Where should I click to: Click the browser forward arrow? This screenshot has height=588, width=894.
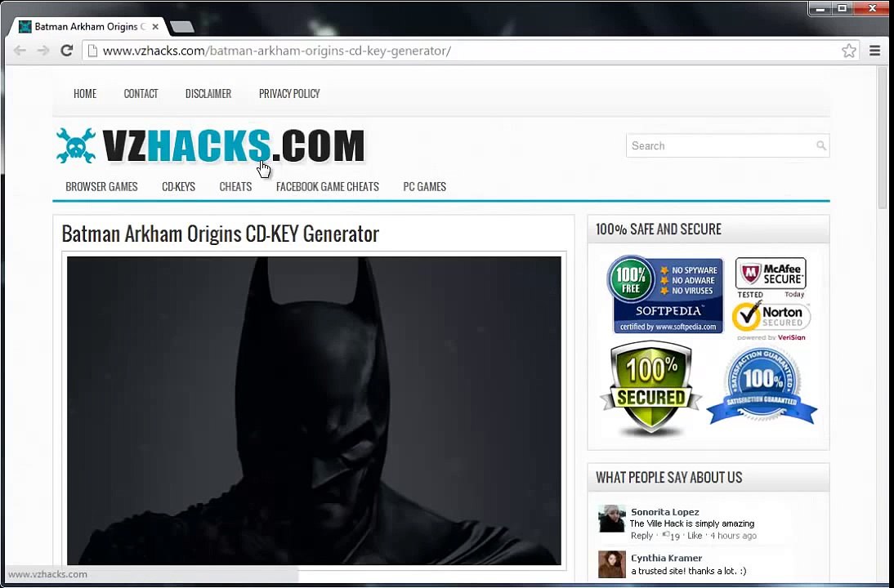pyautogui.click(x=43, y=51)
